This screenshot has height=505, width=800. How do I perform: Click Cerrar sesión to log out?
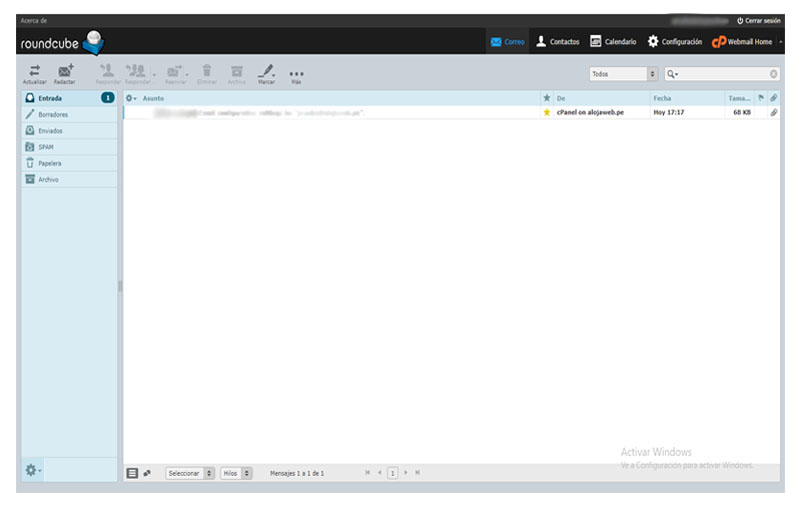(759, 21)
